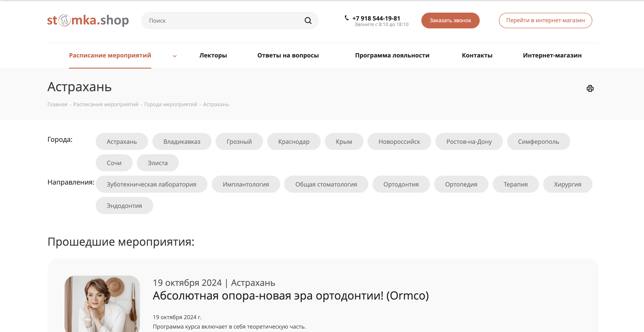
Task: Go to Главная breadcrumb
Action: tap(57, 104)
